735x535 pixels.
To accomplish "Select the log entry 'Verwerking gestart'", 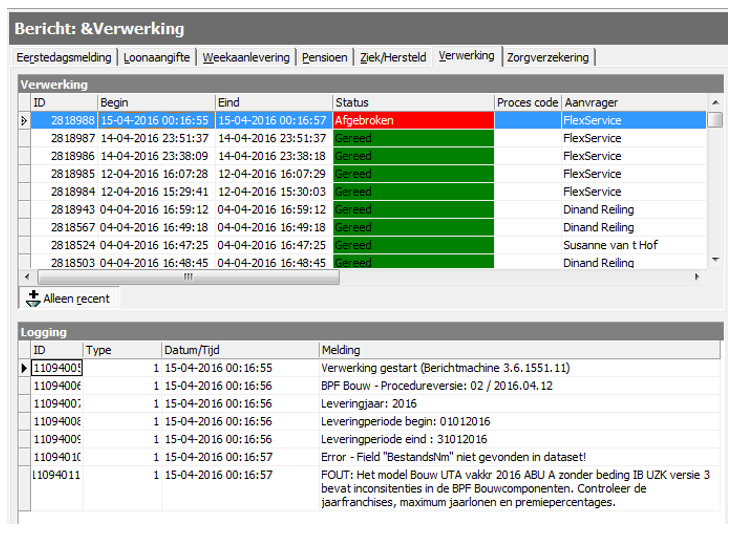I will [x=445, y=368].
